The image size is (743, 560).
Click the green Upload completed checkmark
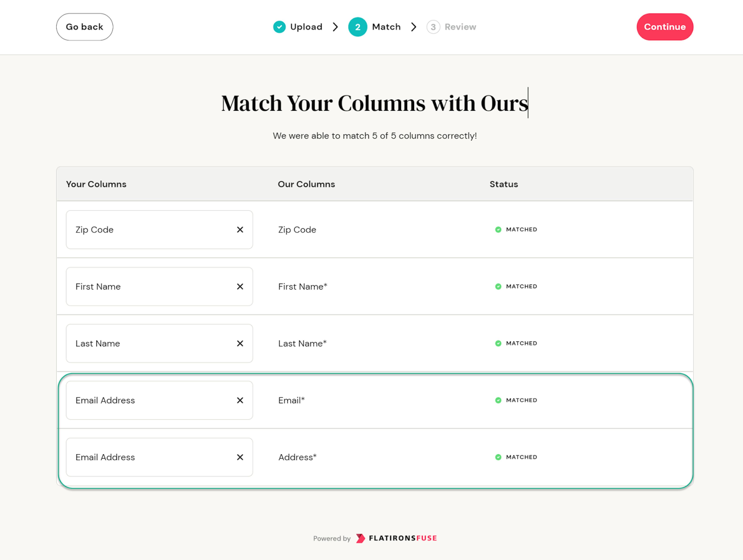[279, 27]
